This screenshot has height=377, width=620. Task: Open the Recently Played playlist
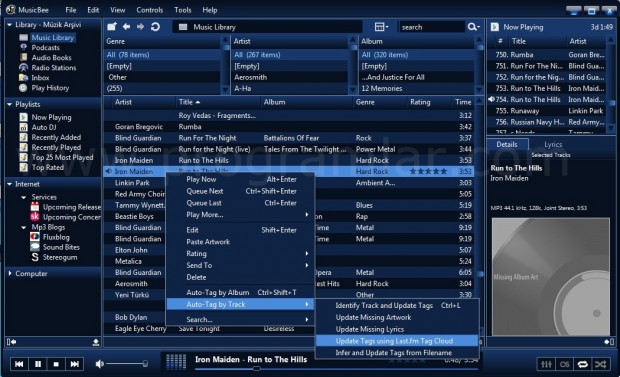(56, 148)
